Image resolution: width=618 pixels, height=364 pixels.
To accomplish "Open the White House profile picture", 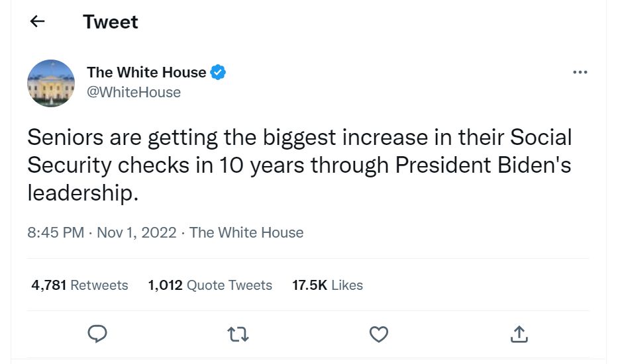I will click(51, 83).
